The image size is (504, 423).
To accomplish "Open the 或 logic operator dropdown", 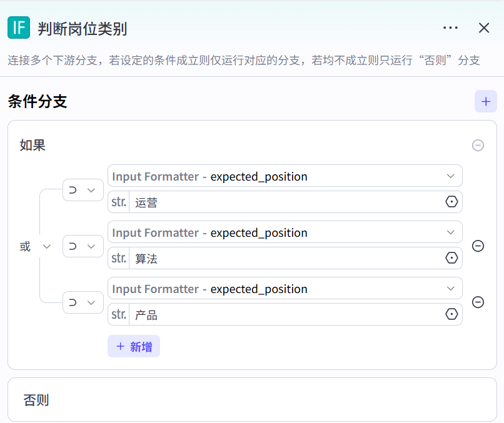I will pos(35,247).
